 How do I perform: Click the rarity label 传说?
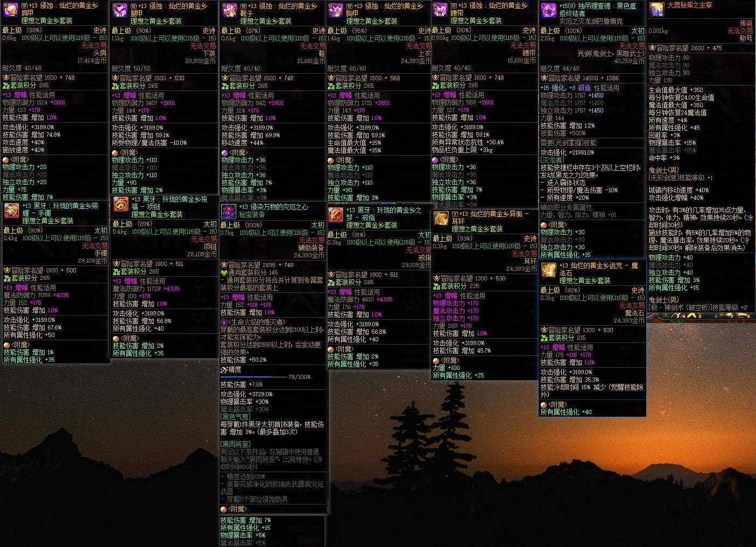(746, 23)
